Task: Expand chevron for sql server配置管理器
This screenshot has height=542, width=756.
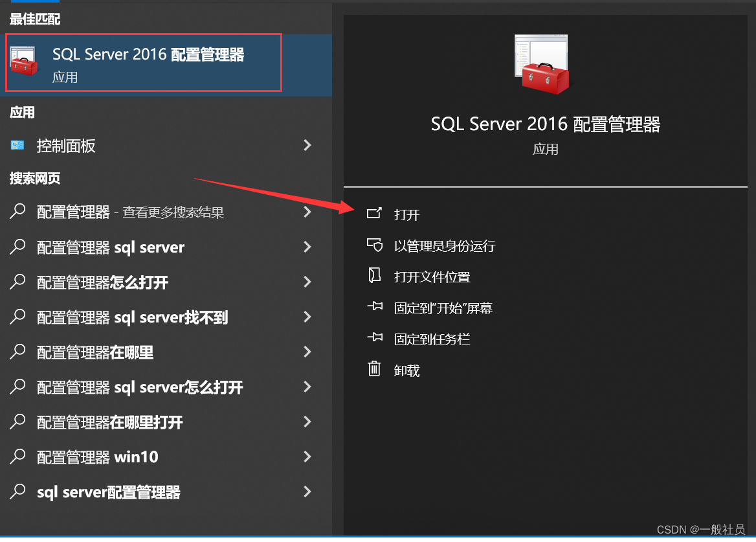Action: click(307, 492)
